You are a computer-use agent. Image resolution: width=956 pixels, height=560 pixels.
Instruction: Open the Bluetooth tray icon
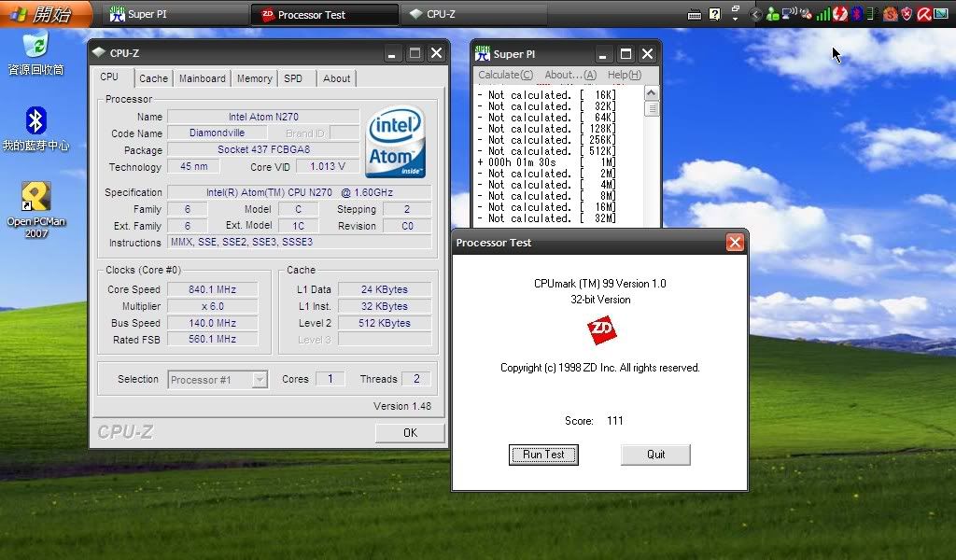(857, 13)
